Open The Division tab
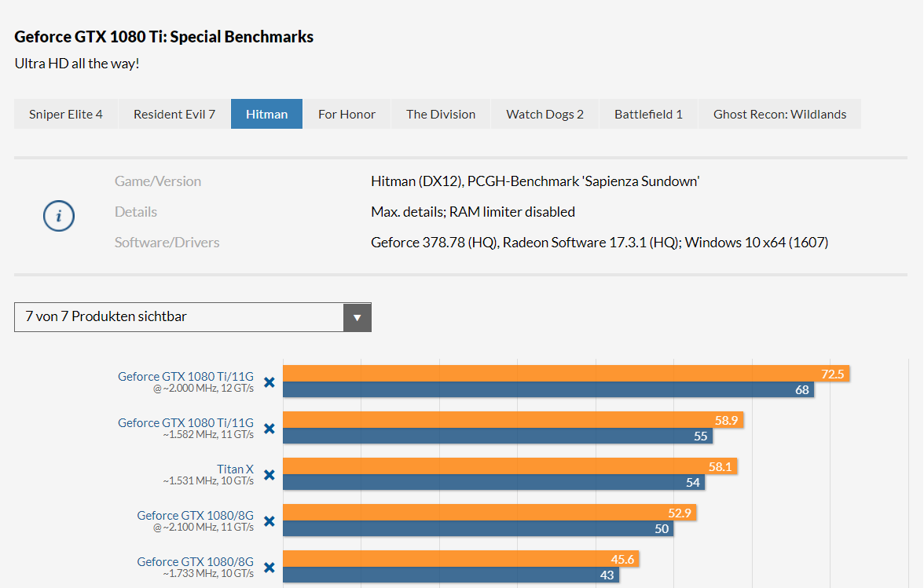Image resolution: width=924 pixels, height=588 pixels. click(x=441, y=114)
